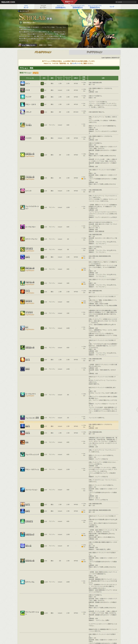Switch to the PvPアクション tab
The width and height of the screenshot is (138, 644).
[95, 52]
